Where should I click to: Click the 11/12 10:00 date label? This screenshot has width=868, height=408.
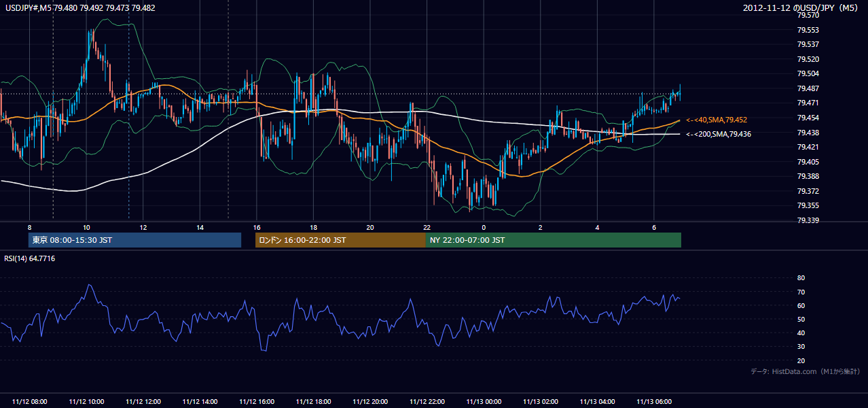86,402
